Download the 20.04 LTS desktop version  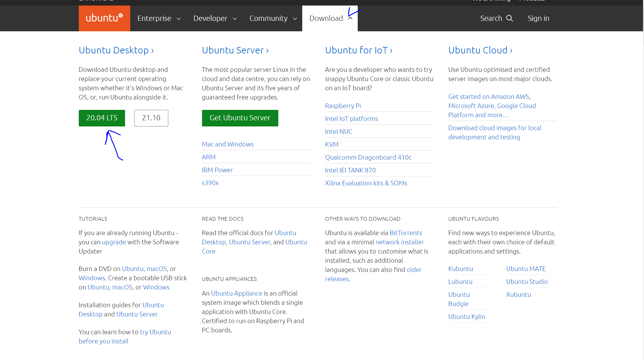pos(102,118)
